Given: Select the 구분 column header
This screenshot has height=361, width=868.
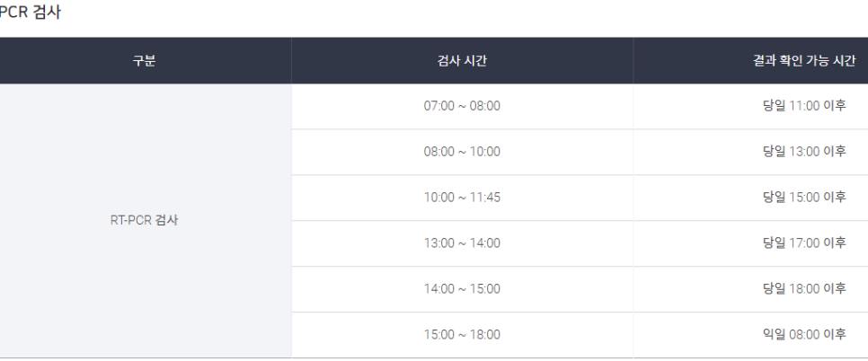Looking at the screenshot, I should coord(144,61).
